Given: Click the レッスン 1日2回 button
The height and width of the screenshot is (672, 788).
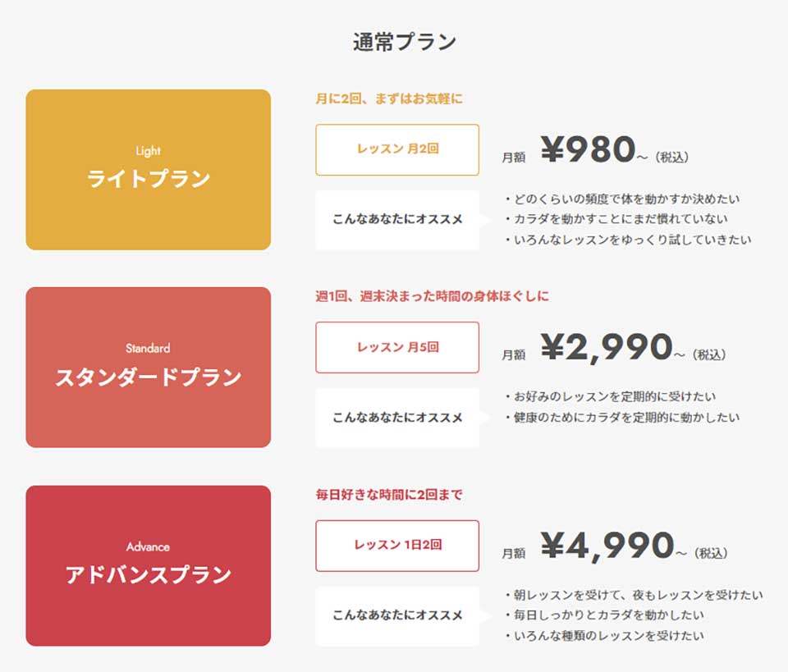Looking at the screenshot, I should tap(397, 546).
